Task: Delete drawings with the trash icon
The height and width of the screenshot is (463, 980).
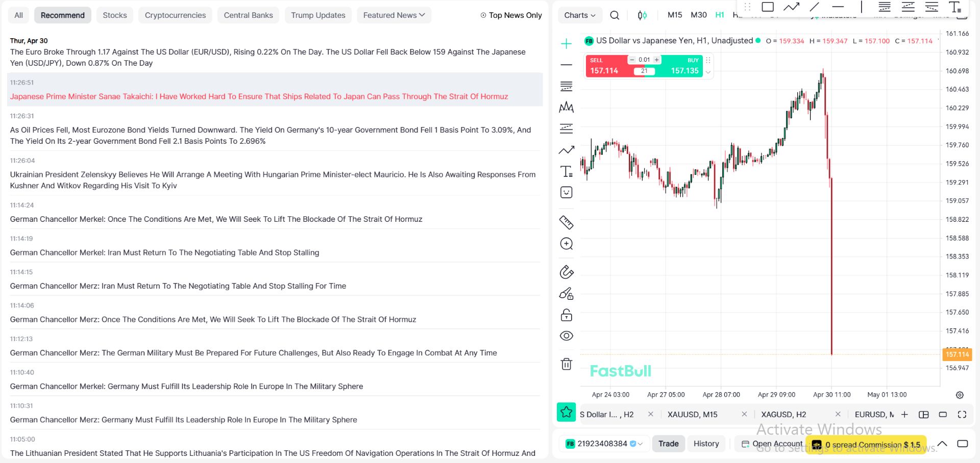Action: [566, 364]
